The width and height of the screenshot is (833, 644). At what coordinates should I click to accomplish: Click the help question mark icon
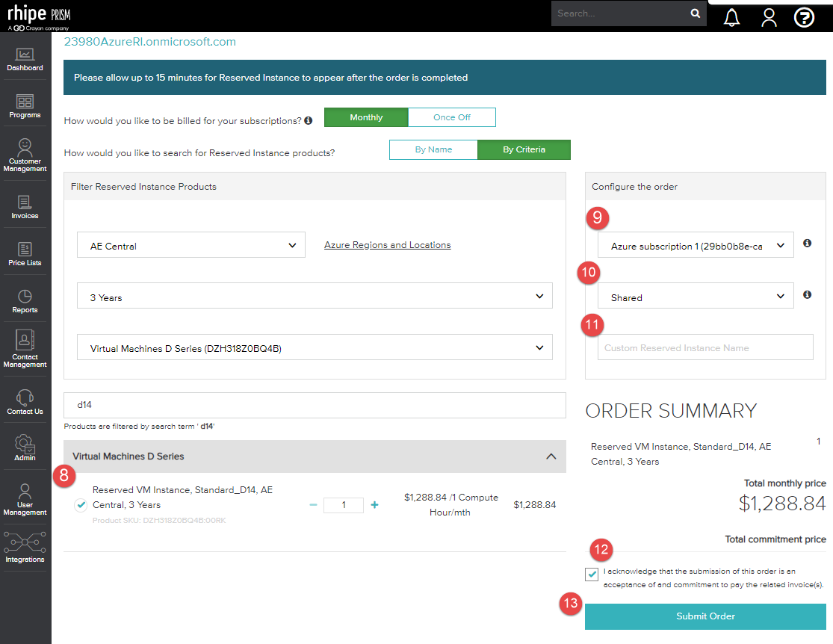(x=804, y=17)
